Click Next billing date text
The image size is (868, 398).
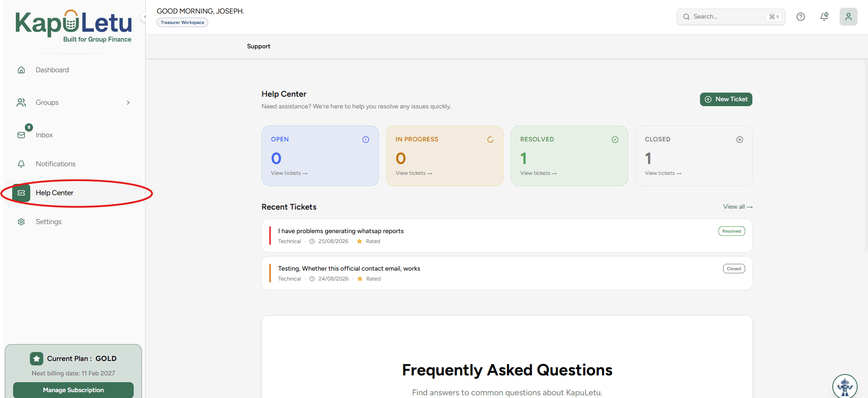point(73,374)
